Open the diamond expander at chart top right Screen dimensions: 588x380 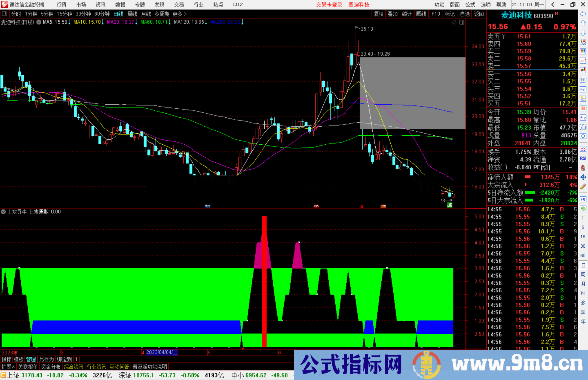pos(454,22)
